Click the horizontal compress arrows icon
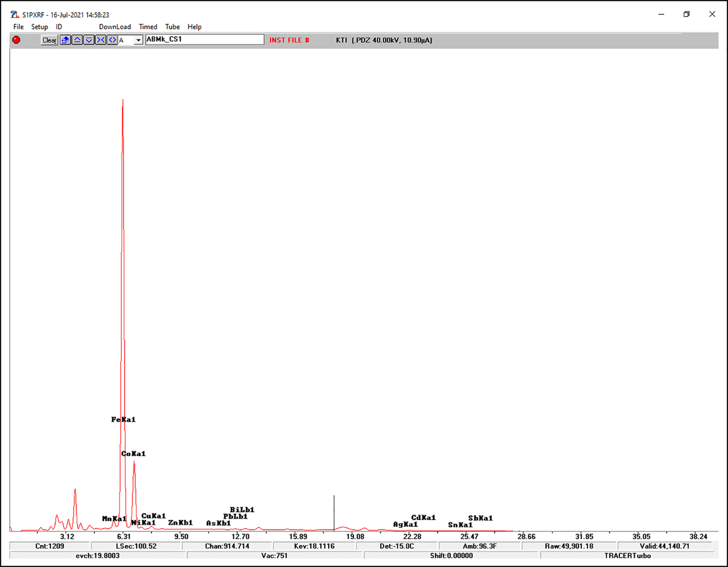728x567 pixels. coord(101,40)
